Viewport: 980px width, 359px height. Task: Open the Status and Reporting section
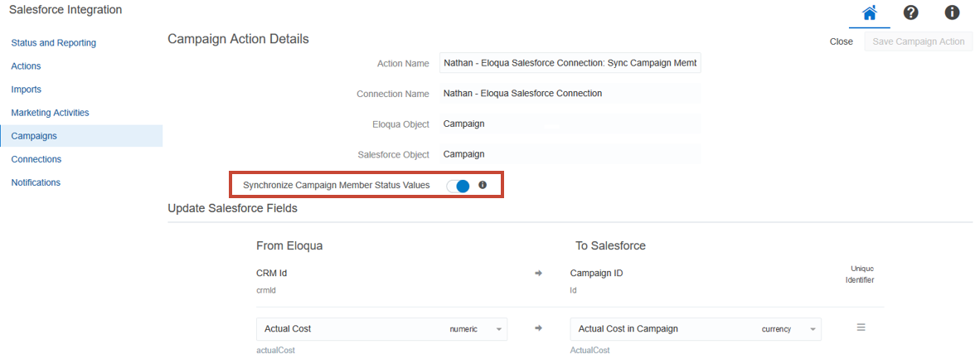pyautogui.click(x=54, y=43)
